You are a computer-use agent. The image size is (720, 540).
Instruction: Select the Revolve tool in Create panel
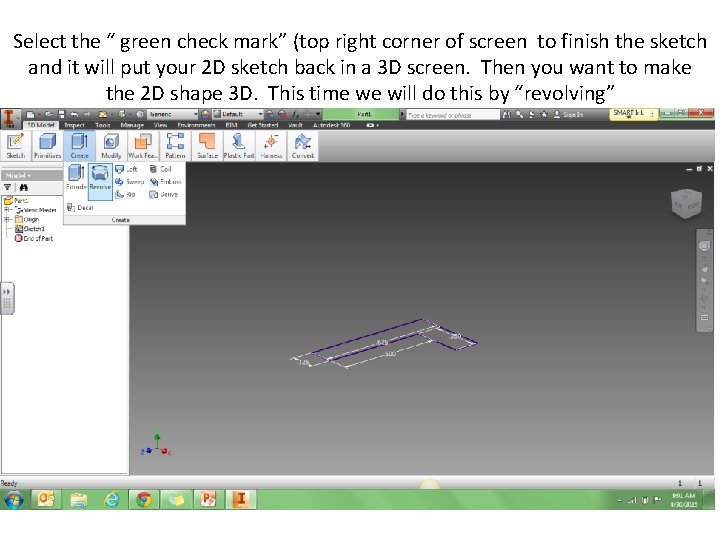point(100,181)
